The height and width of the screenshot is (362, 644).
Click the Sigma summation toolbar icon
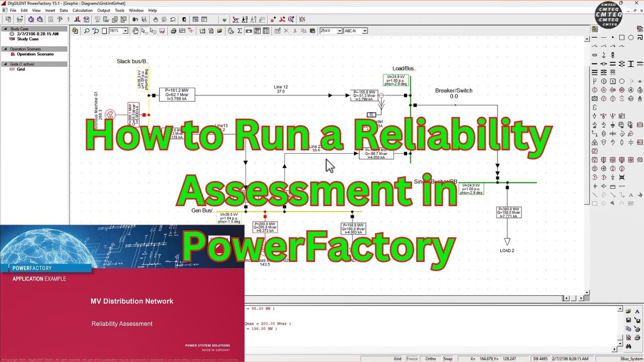pyautogui.click(x=239, y=31)
